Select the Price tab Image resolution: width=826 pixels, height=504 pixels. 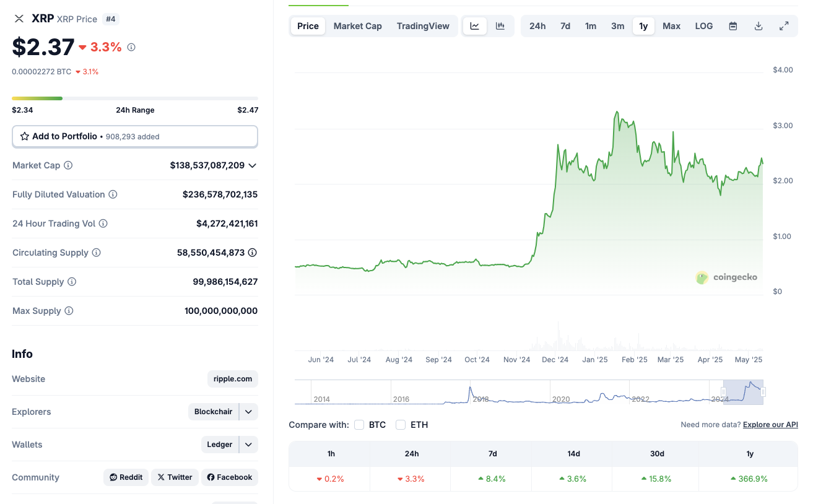click(308, 26)
